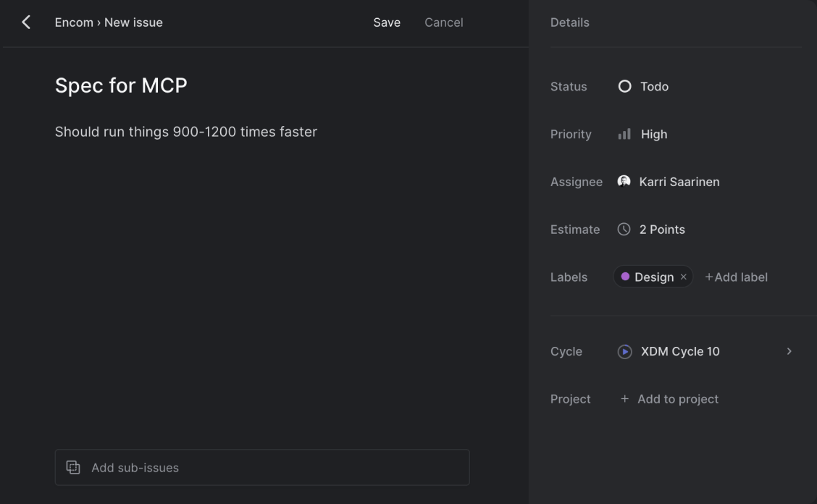Viewport: 817px width, 504px height.
Task: Click the sub-issues icon
Action: tap(73, 467)
